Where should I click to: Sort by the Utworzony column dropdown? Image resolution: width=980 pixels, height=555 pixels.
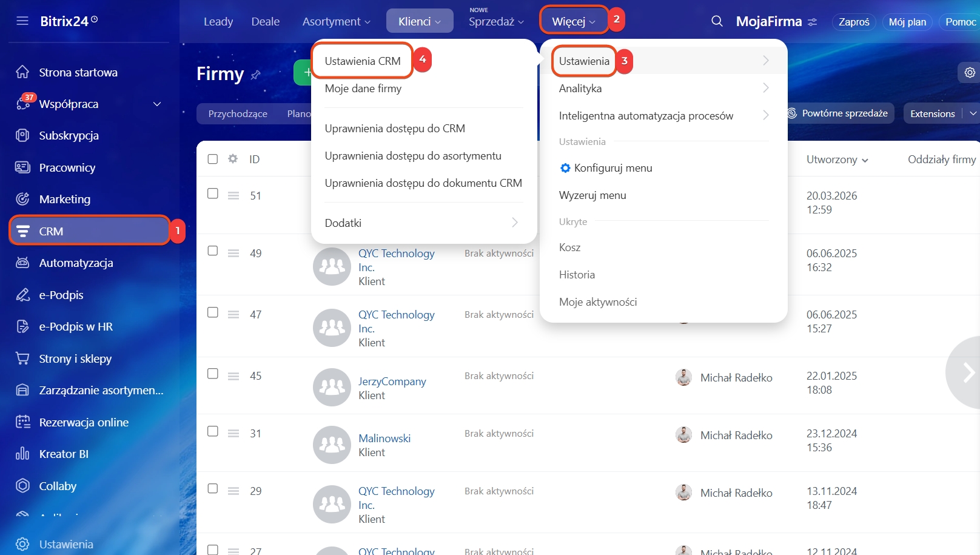click(837, 160)
